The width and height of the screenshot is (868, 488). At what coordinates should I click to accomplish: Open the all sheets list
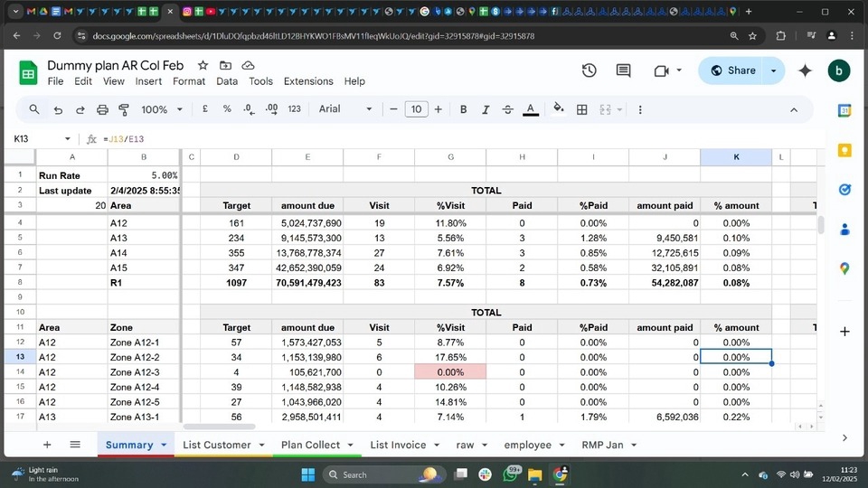pyautogui.click(x=75, y=445)
